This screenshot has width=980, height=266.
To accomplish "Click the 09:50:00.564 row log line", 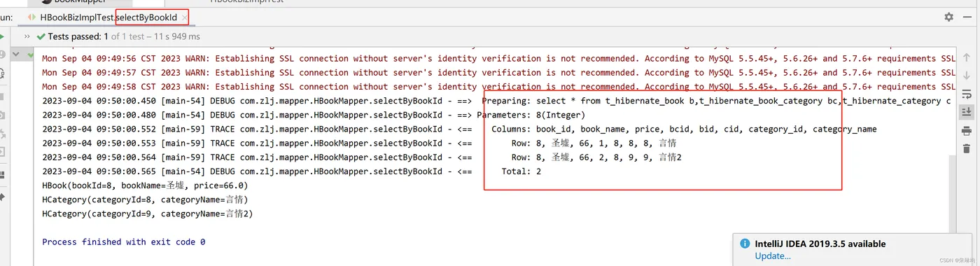I will [362, 157].
